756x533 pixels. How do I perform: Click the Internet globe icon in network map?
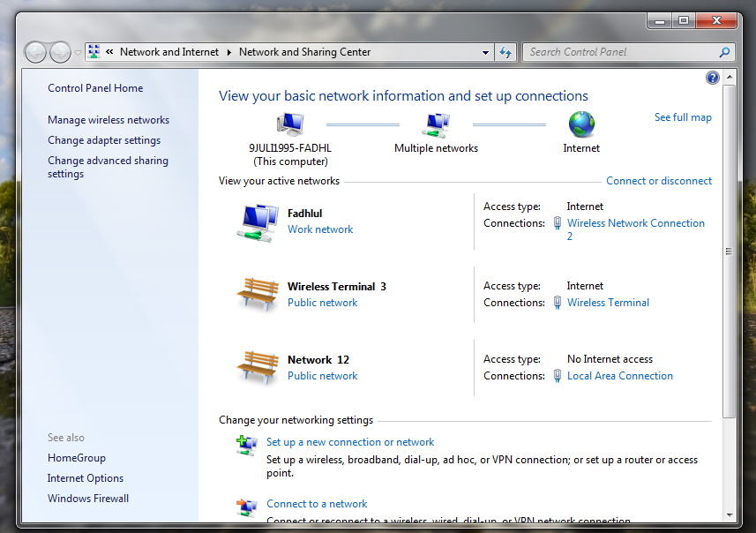pyautogui.click(x=580, y=124)
